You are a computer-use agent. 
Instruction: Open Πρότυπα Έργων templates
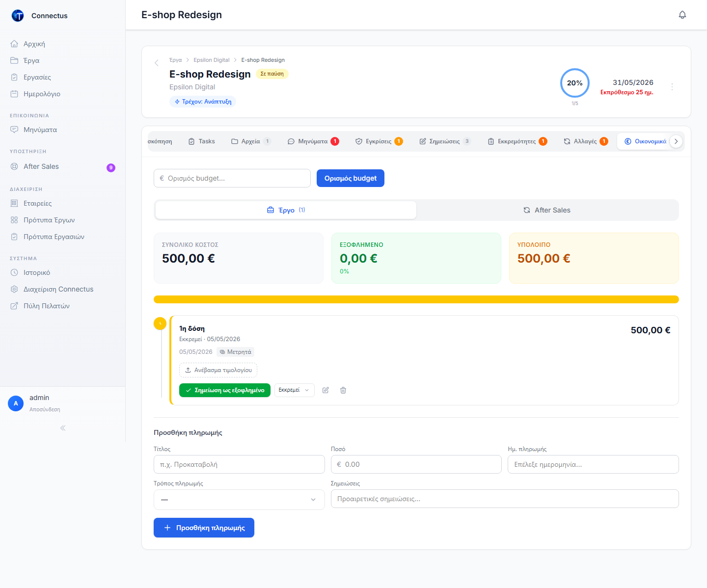(63, 220)
